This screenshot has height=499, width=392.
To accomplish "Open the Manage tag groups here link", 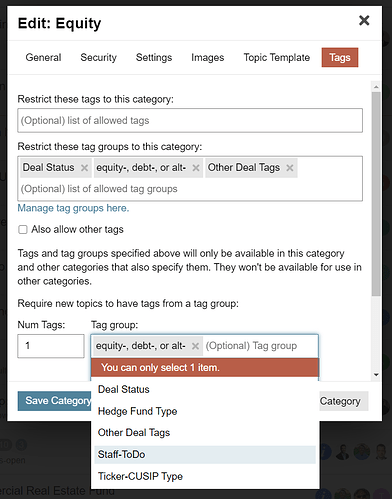I will [x=73, y=208].
